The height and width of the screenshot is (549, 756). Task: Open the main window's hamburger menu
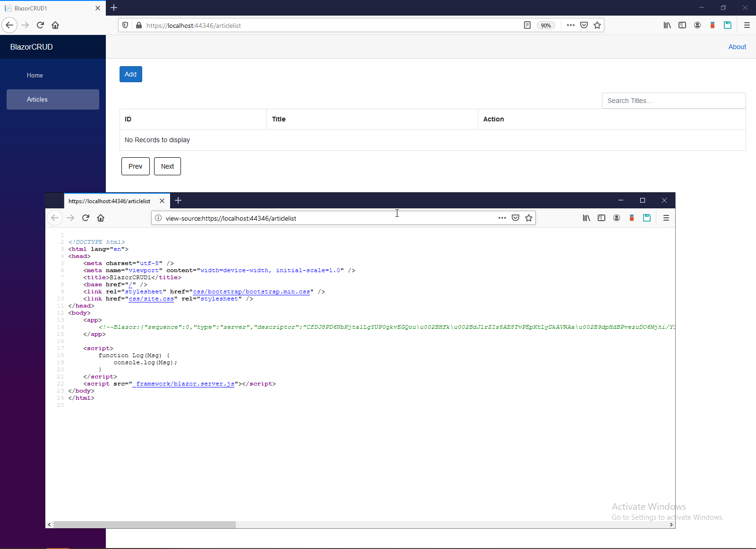(747, 25)
